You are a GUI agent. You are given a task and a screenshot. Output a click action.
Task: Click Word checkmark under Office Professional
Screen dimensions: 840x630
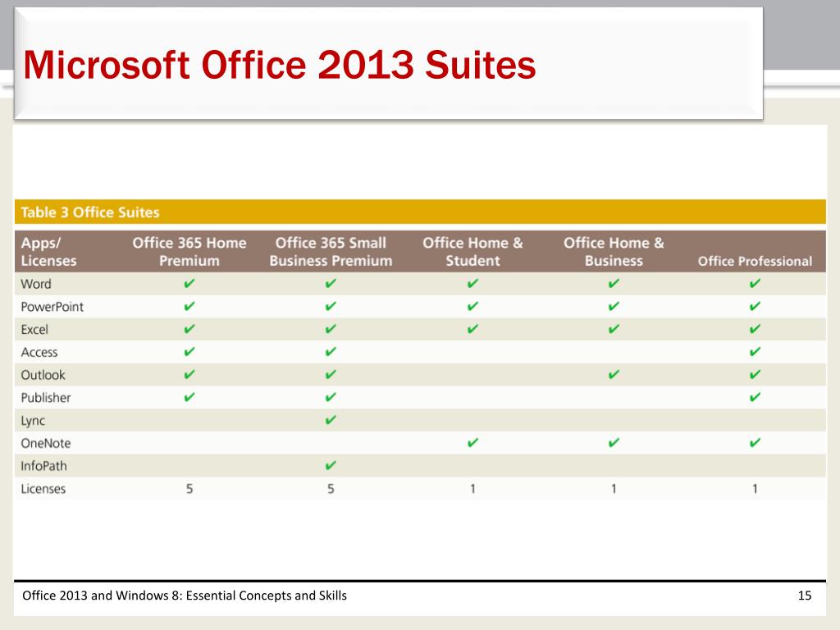tap(755, 283)
